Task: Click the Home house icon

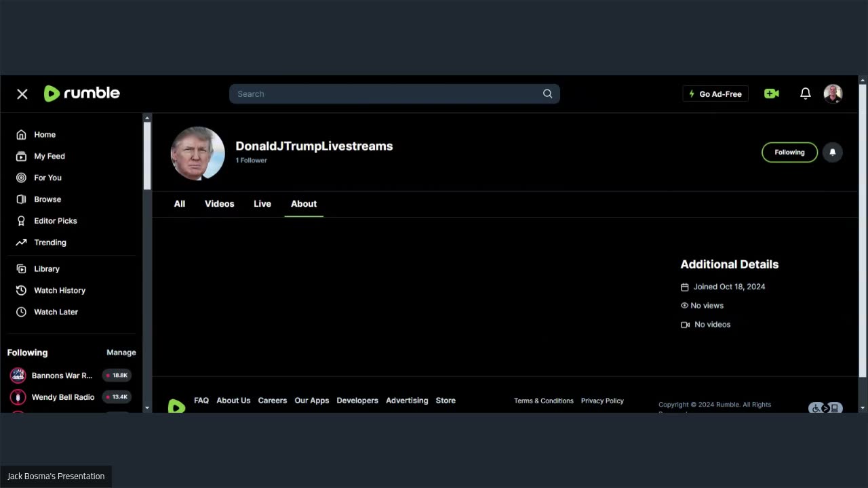Action: 21,135
